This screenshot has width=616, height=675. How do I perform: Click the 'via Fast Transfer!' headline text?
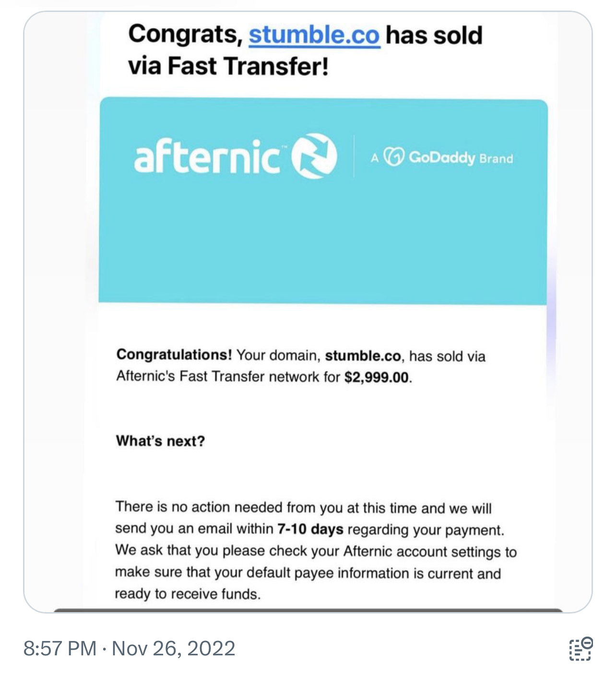[228, 66]
